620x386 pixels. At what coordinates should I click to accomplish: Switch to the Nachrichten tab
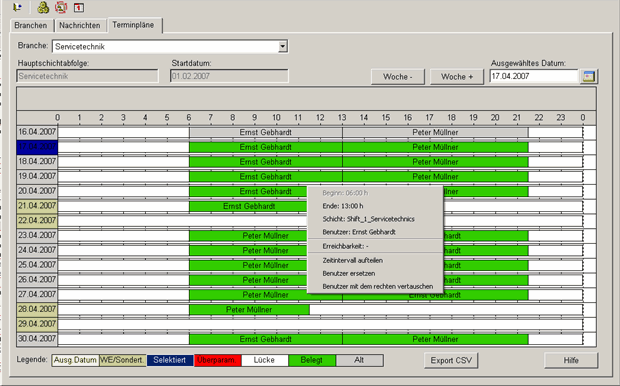80,25
